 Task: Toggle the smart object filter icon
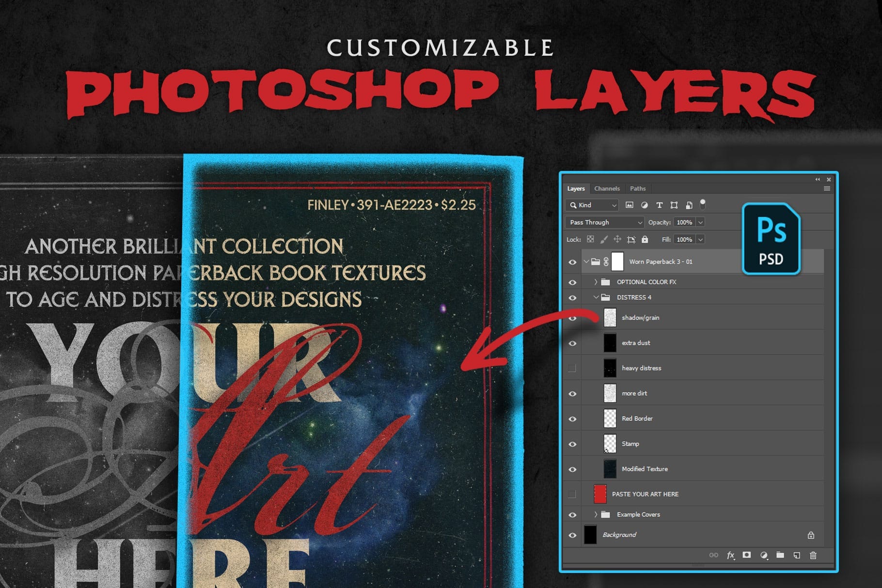click(689, 205)
